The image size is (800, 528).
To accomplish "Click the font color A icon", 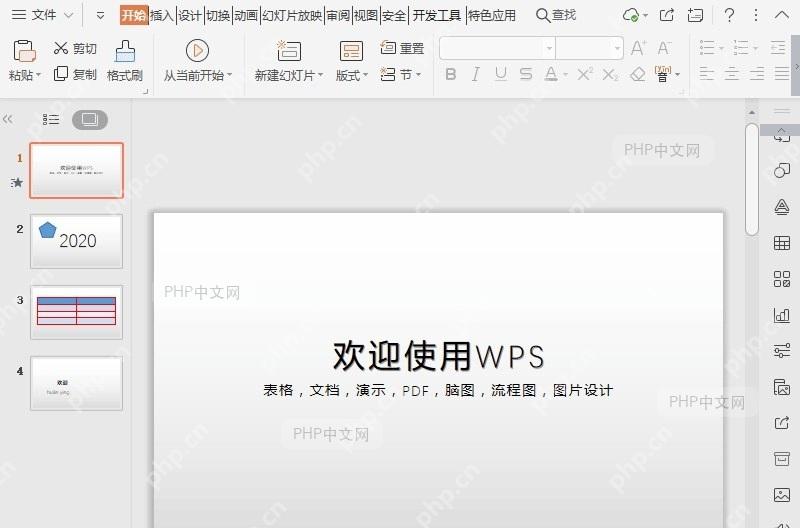I will point(551,74).
